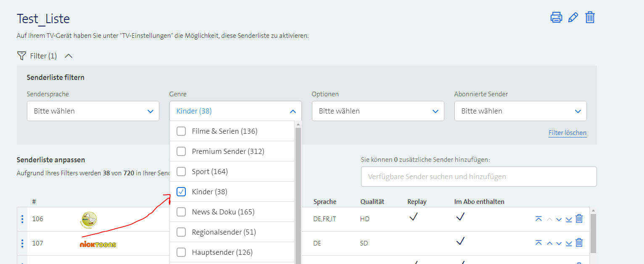Click the Filter löschen link
This screenshot has width=644, height=264.
567,133
